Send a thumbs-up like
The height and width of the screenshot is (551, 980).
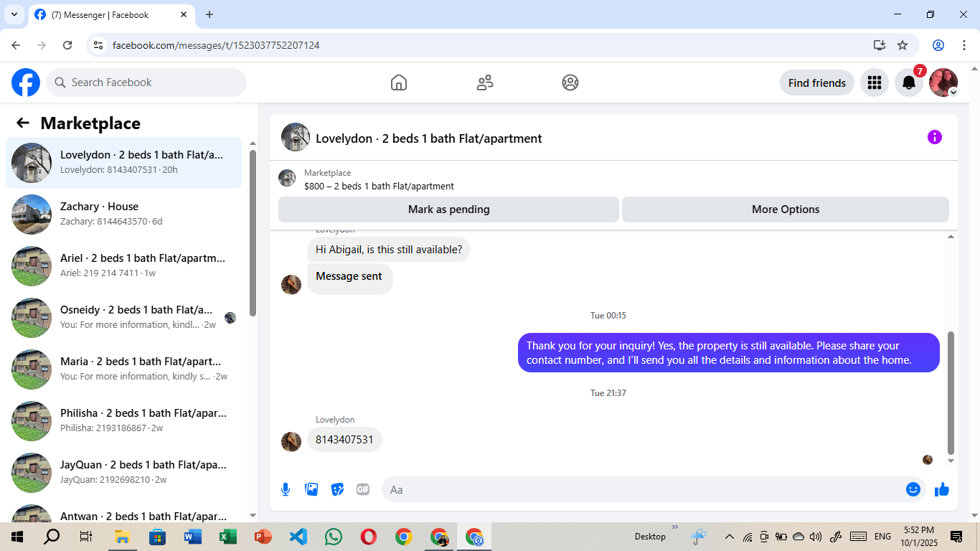[942, 489]
